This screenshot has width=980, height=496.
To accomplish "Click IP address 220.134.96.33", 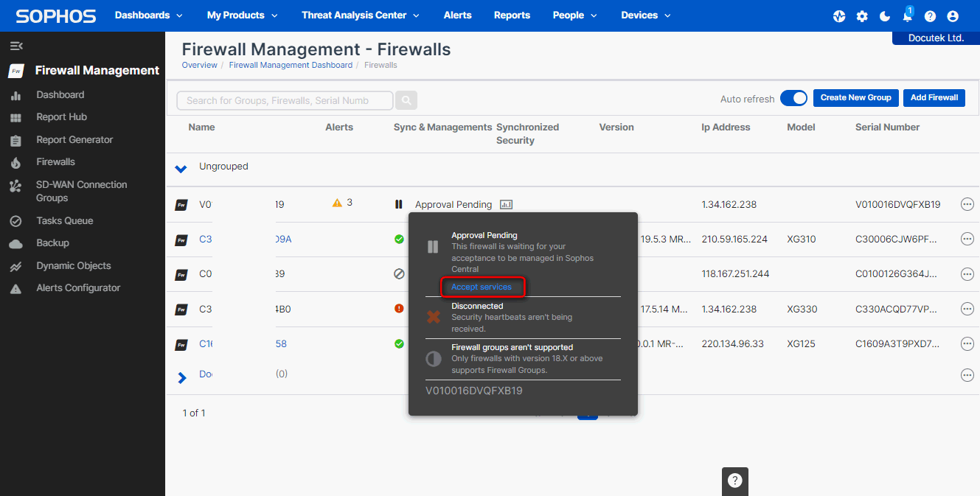I will click(733, 343).
